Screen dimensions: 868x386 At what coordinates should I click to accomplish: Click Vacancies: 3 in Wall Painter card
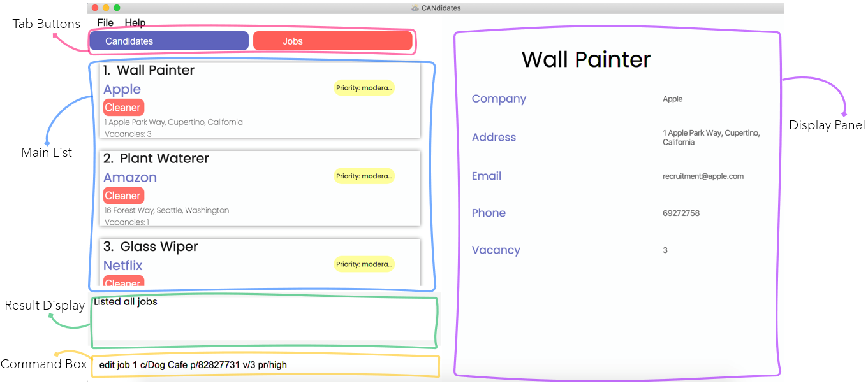[128, 134]
